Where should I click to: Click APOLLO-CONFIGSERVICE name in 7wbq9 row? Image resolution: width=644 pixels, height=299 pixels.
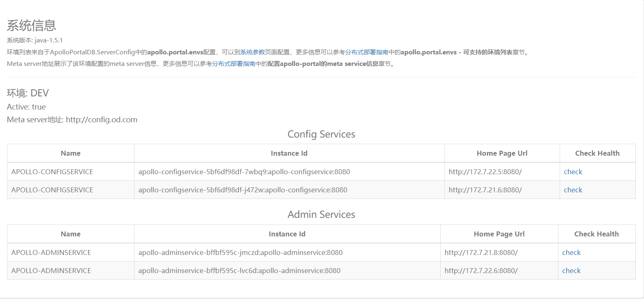coord(52,172)
